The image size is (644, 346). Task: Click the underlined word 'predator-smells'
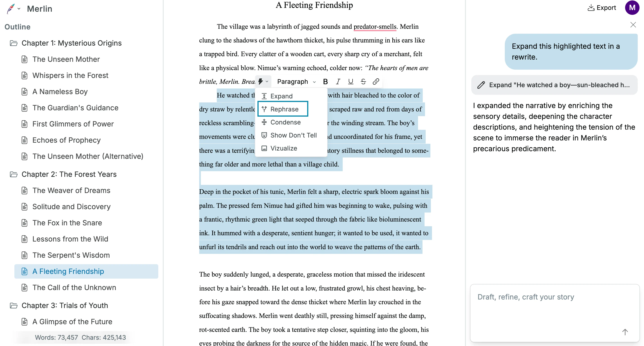(375, 27)
